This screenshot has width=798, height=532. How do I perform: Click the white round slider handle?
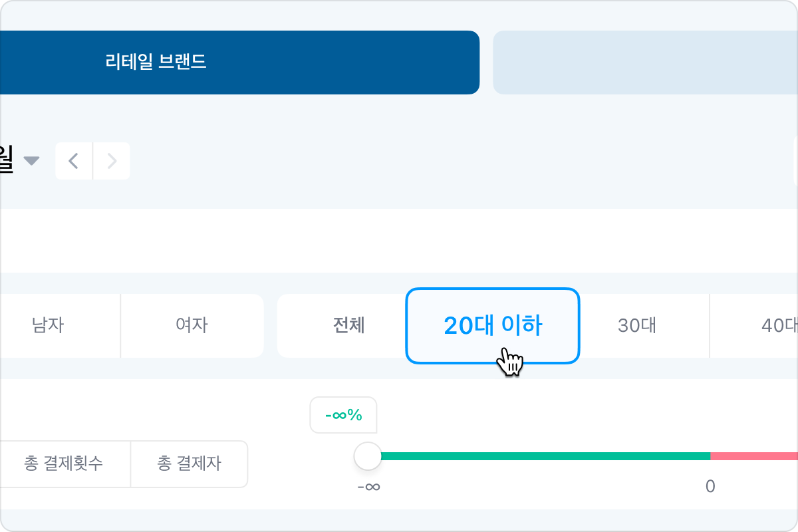tap(368, 456)
